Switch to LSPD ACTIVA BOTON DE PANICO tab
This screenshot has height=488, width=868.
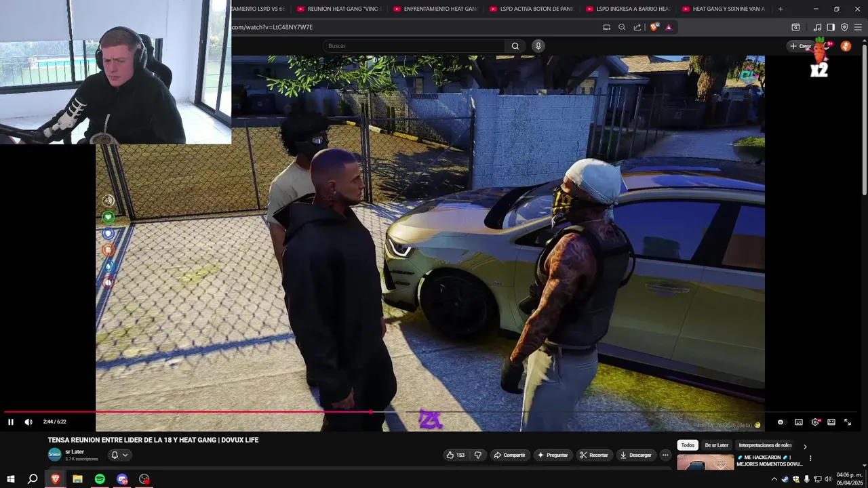pos(532,9)
